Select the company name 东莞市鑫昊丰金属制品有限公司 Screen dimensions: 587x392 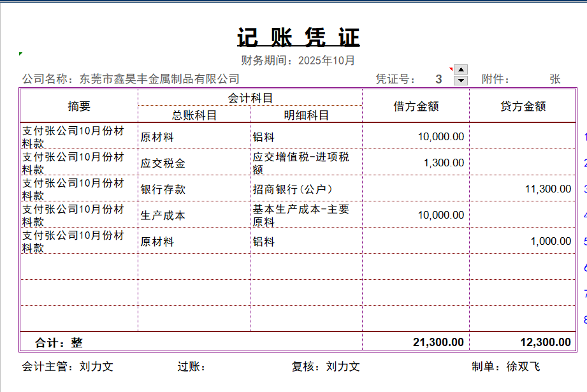click(159, 79)
